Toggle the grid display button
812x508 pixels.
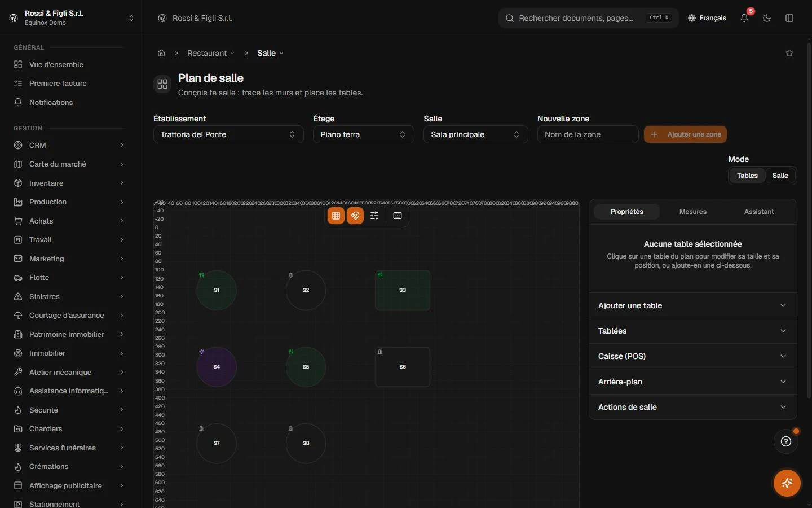[336, 216]
